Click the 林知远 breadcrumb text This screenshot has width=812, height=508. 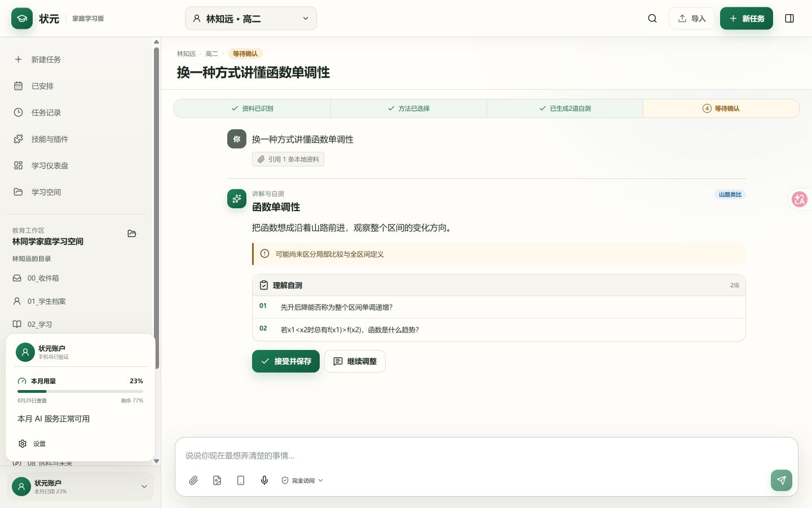click(186, 54)
